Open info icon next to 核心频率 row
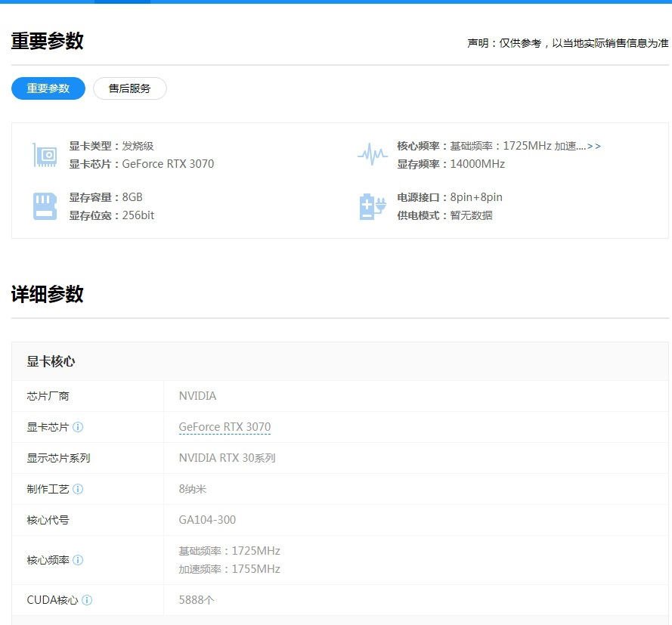 tap(78, 560)
